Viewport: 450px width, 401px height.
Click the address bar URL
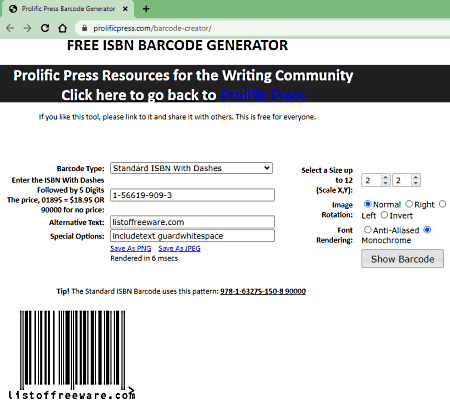click(x=152, y=28)
